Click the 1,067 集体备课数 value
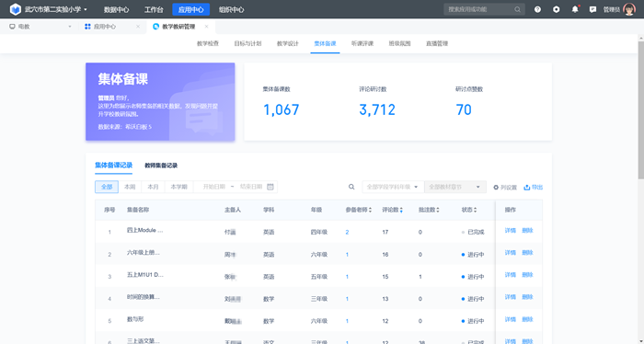The image size is (644, 344). tap(281, 109)
